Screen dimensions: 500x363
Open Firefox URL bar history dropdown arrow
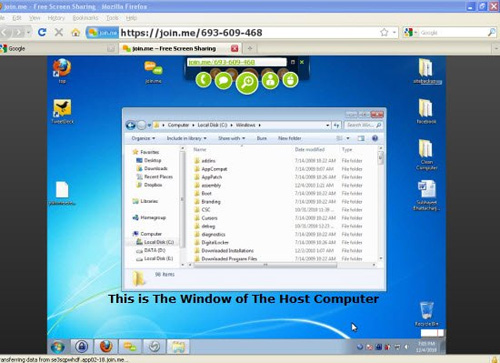coord(394,32)
